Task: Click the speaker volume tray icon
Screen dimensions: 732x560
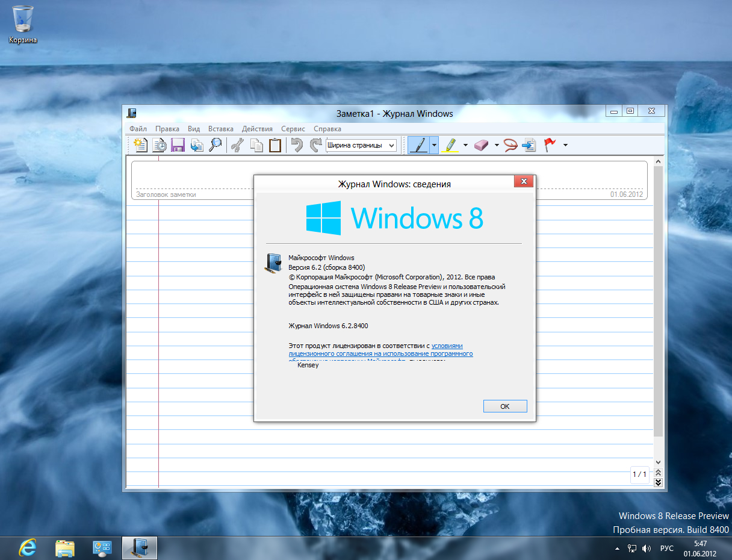Action: pos(647,549)
